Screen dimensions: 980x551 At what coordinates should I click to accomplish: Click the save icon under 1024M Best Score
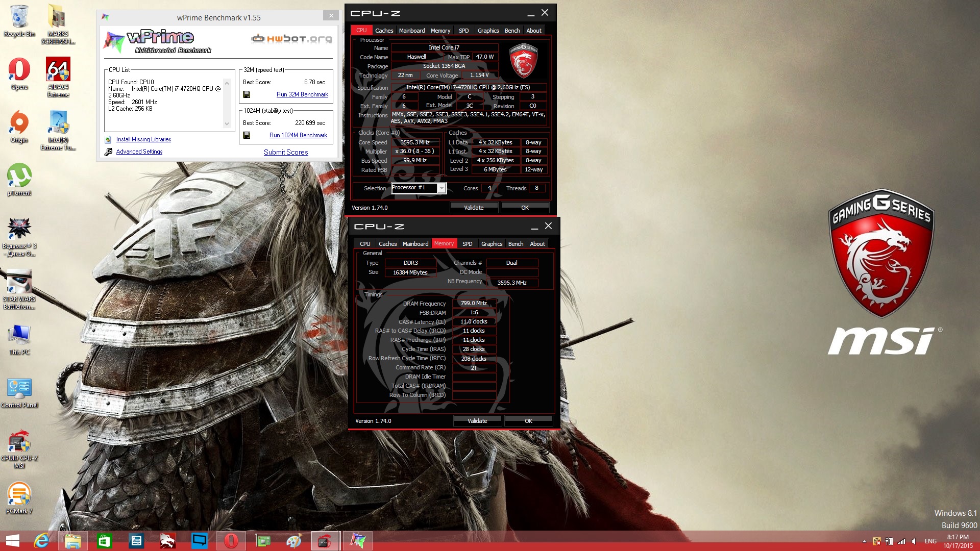[247, 135]
